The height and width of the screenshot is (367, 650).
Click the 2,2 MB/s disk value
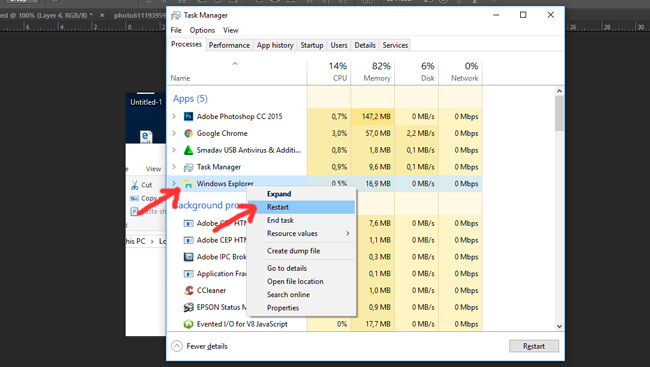(x=420, y=133)
